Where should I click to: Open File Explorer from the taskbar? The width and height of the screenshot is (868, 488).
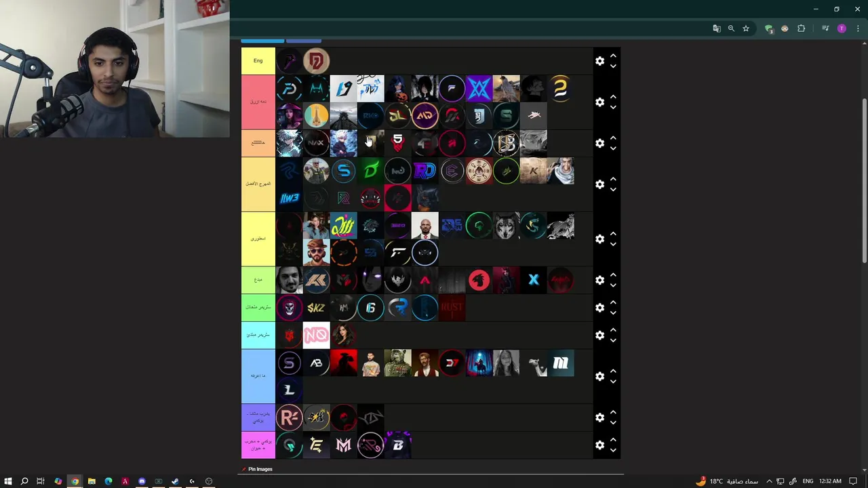coord(92,481)
